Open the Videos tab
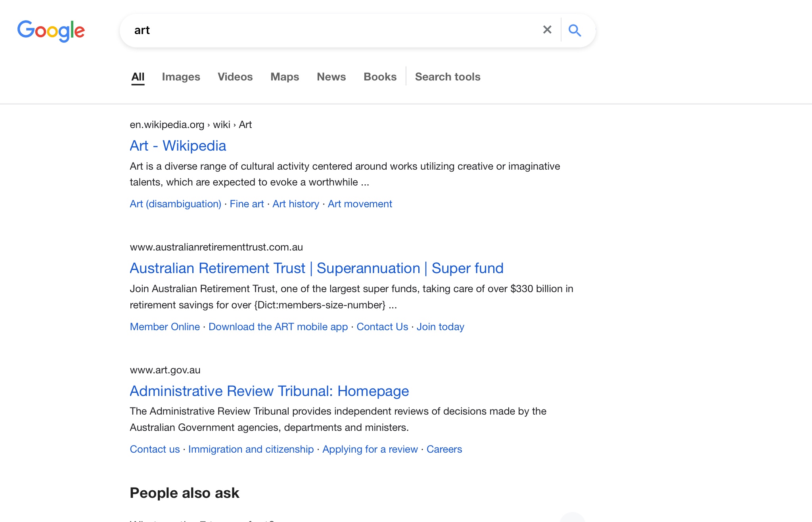This screenshot has width=812, height=522. point(235,77)
